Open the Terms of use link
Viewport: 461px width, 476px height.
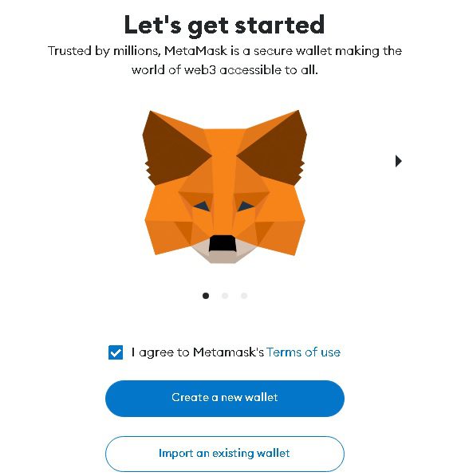pyautogui.click(x=303, y=352)
